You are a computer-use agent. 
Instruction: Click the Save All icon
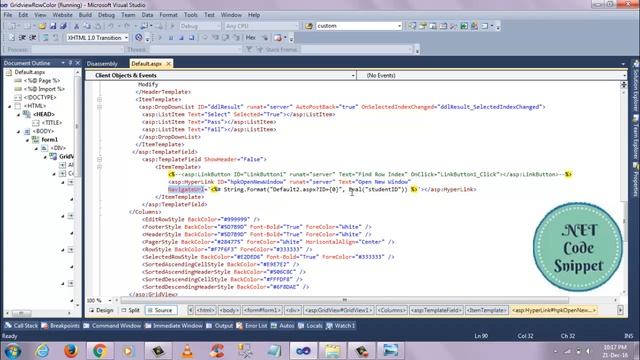coord(63,26)
